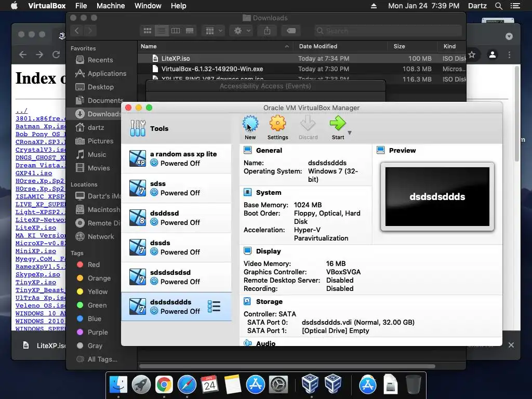532x399 pixels.
Task: Open the Window menu
Action: [x=148, y=6]
